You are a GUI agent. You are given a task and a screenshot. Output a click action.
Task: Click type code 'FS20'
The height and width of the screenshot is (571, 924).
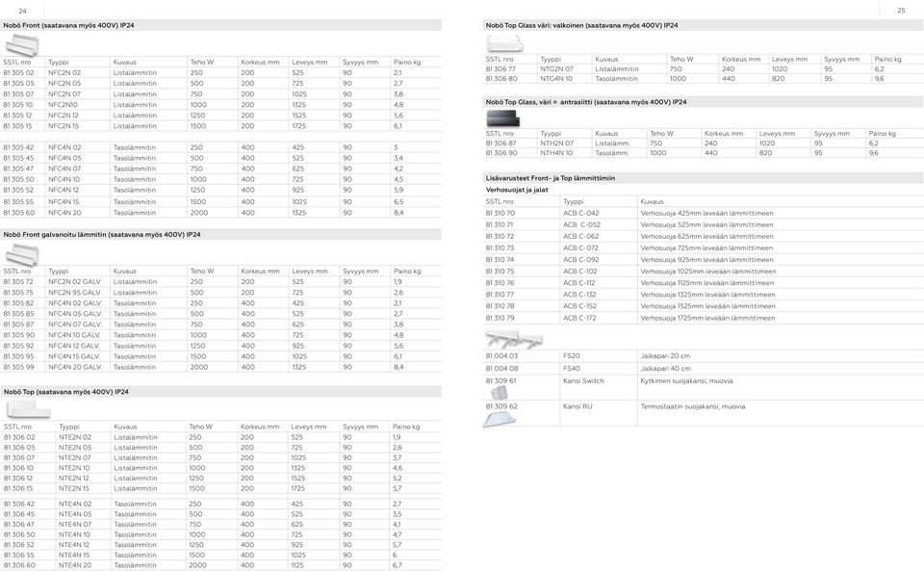(x=571, y=356)
